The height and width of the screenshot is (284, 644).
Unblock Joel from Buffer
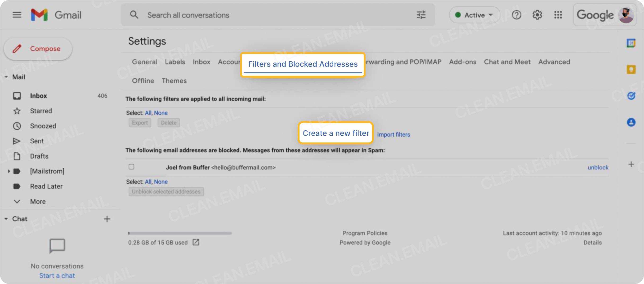(598, 167)
